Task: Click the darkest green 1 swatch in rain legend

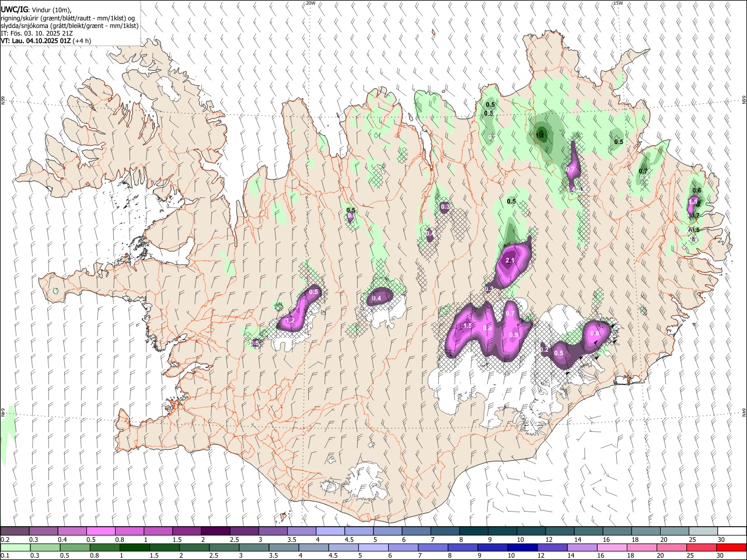Action: pyautogui.click(x=135, y=548)
